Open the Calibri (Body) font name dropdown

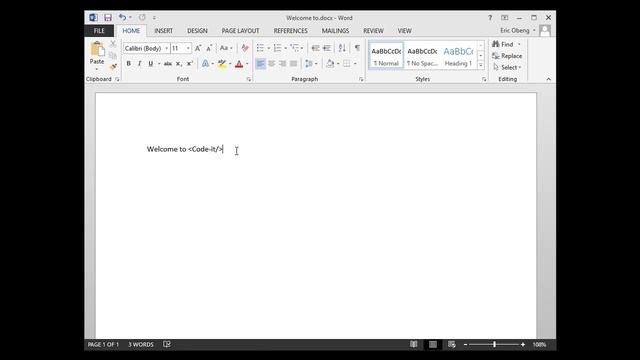[167, 48]
